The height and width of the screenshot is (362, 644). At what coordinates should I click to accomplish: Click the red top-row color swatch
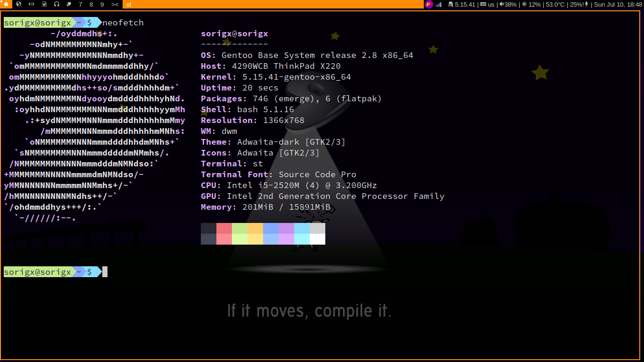click(x=224, y=228)
